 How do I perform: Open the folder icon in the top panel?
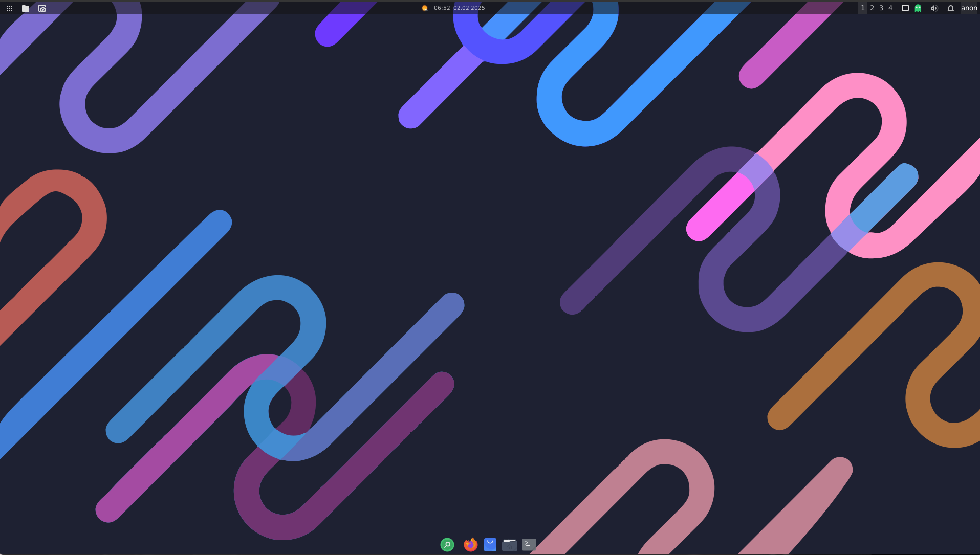[x=26, y=8]
